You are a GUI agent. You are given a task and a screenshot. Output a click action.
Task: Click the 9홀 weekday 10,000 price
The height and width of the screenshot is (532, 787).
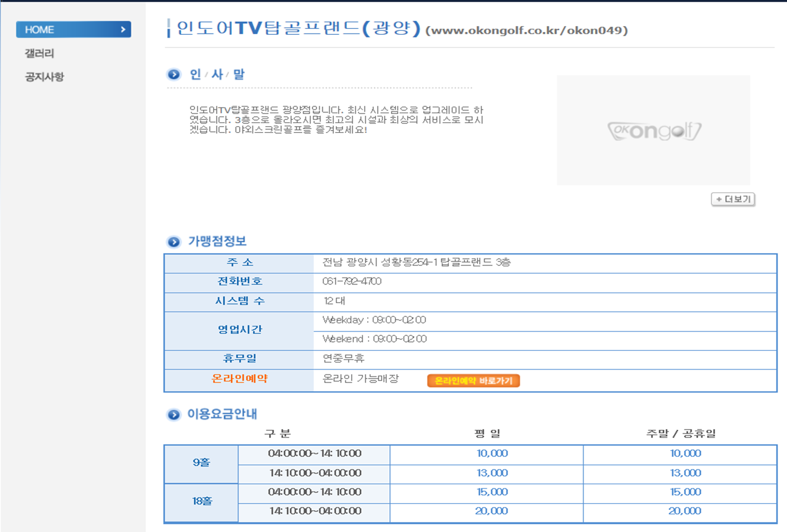[x=492, y=453]
